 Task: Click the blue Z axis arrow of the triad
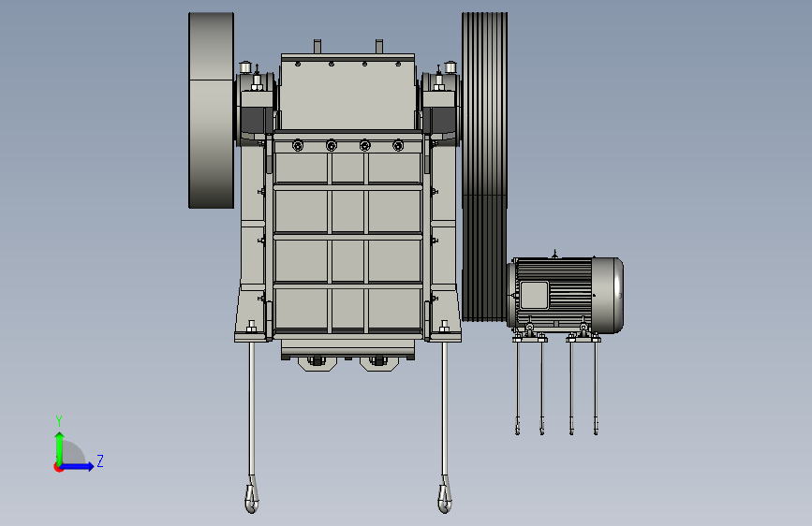pos(78,466)
